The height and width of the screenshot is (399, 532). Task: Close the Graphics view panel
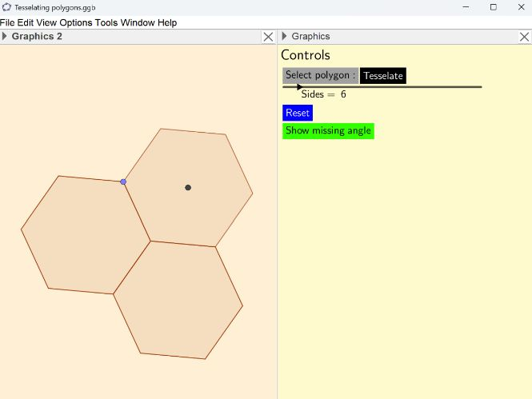524,37
